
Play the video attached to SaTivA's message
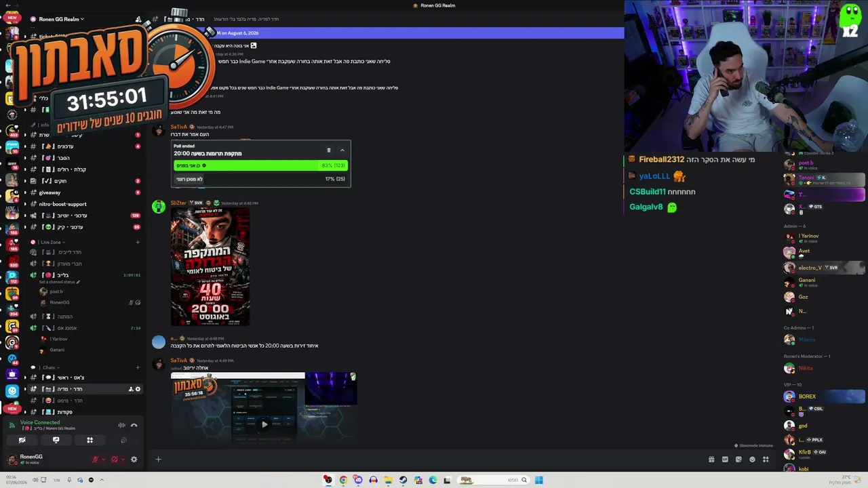(264, 424)
